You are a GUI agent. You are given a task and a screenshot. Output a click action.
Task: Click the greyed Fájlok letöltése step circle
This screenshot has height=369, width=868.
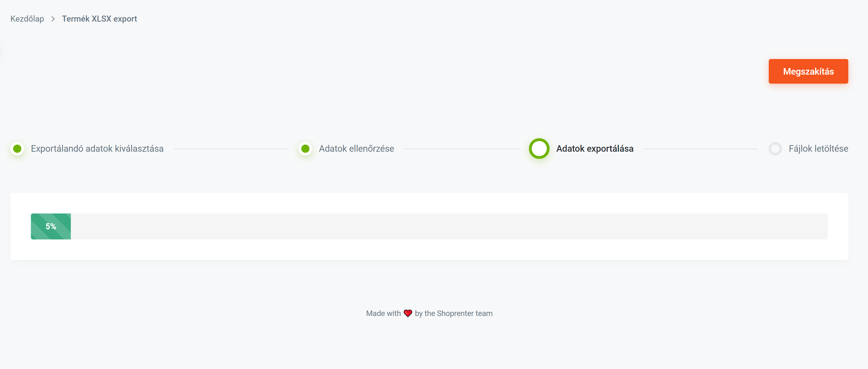point(775,149)
